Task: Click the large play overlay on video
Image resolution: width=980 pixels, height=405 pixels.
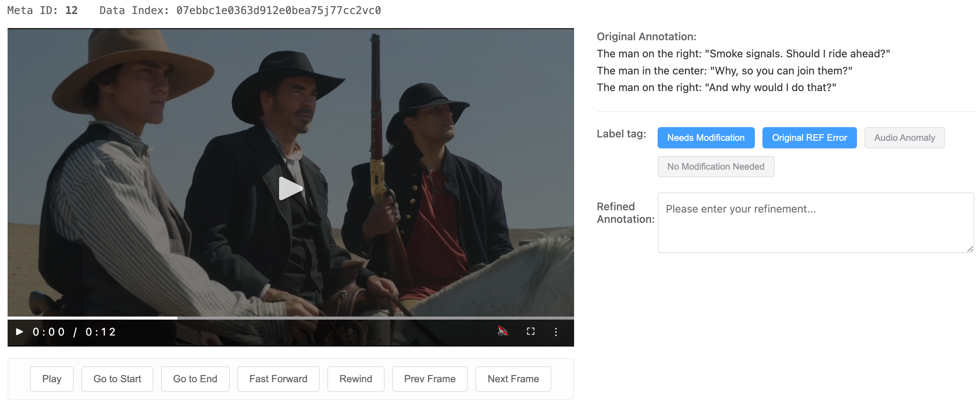Action: [x=290, y=188]
